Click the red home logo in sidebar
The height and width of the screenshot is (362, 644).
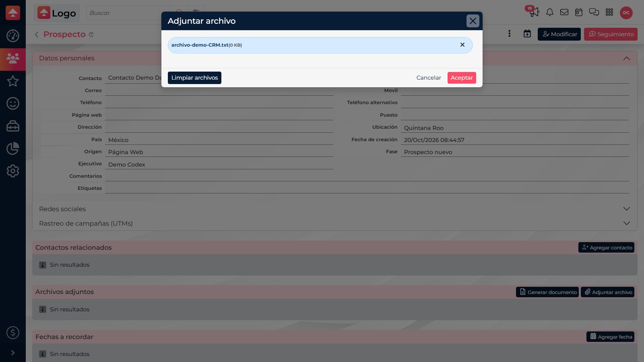pos(13,13)
